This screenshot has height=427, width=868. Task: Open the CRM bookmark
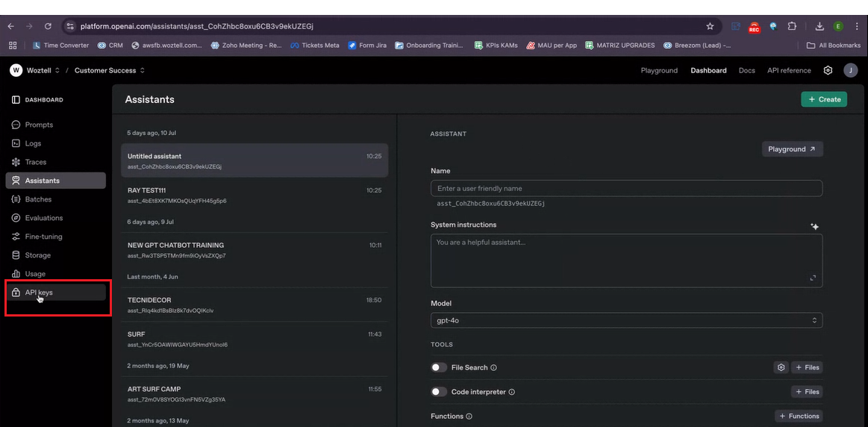pos(110,46)
